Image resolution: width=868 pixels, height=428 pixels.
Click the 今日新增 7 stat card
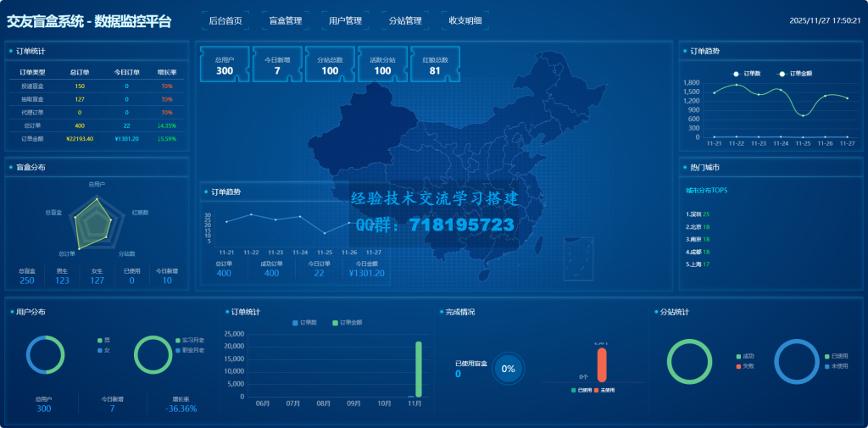[x=277, y=64]
